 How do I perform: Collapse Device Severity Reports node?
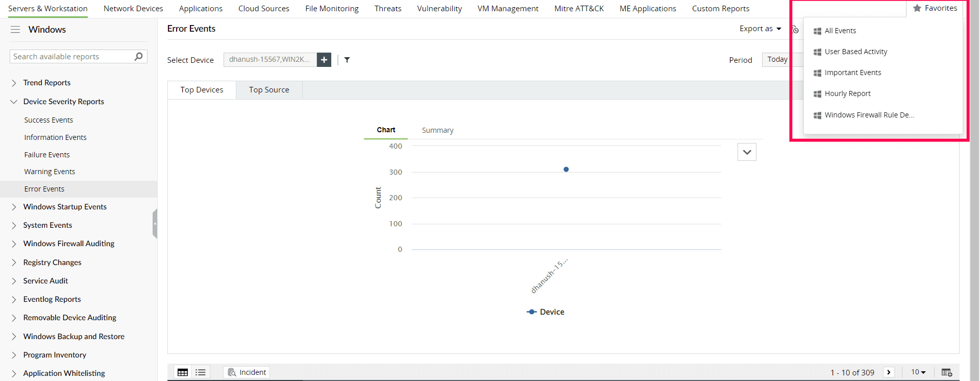click(x=14, y=102)
